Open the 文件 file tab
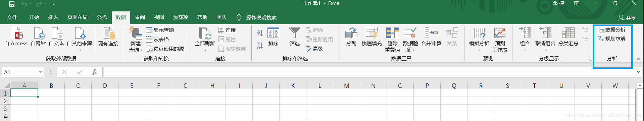The image size is (644, 121). [x=12, y=17]
